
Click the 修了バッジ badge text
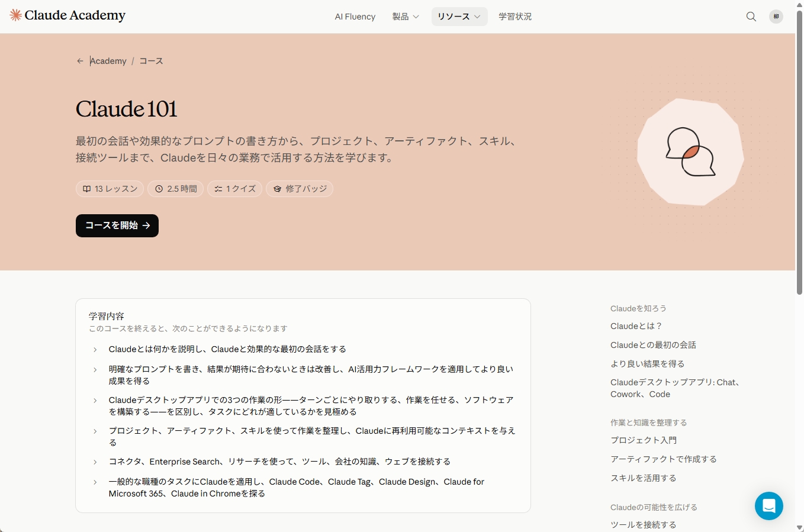tap(307, 189)
